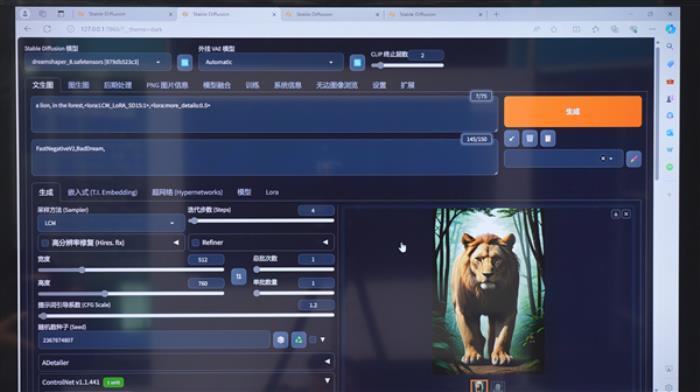Open the T.I. Embedding sub-tab
Screen dimensions: 700x392
102,192
